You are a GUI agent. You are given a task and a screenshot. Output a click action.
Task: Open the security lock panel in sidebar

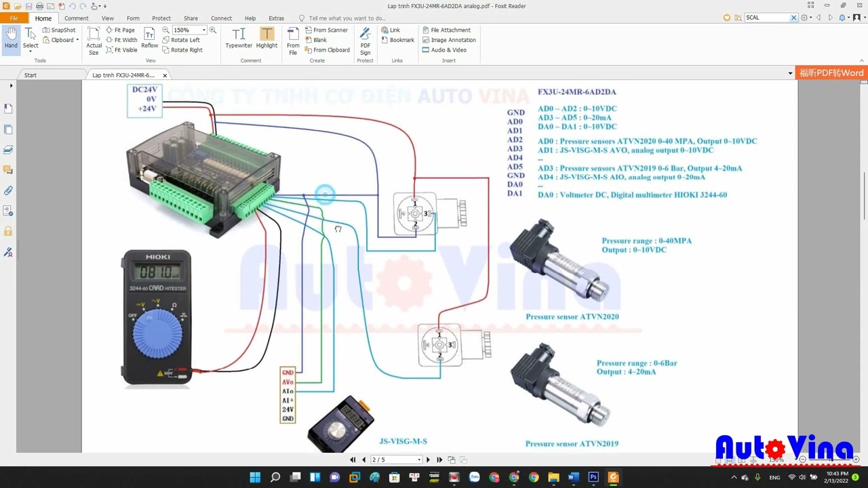8,231
